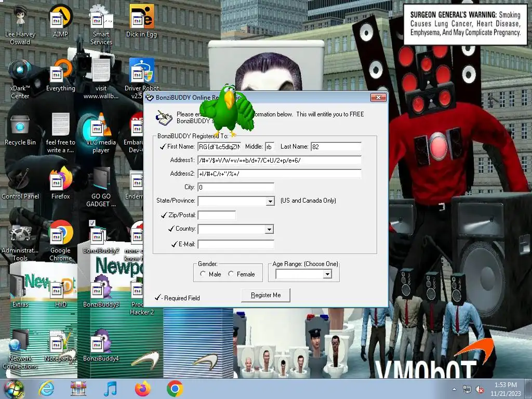Open Chrome from the taskbar
This screenshot has height=399, width=532.
click(175, 389)
